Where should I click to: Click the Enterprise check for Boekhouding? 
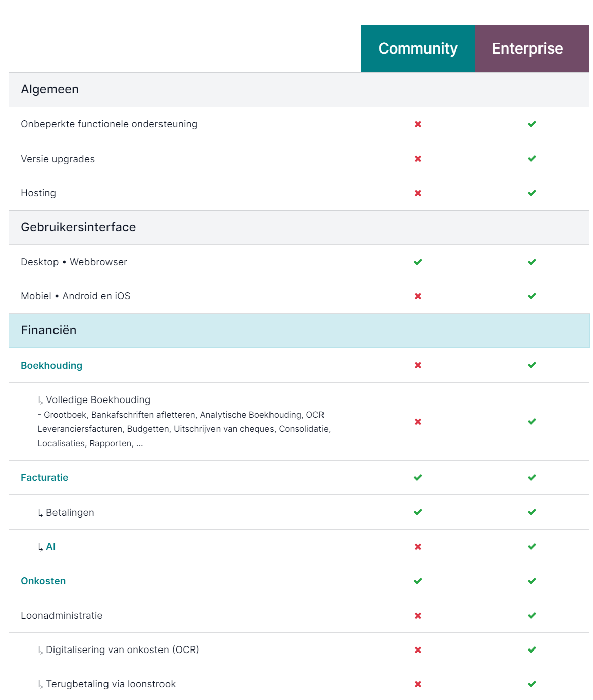[532, 365]
